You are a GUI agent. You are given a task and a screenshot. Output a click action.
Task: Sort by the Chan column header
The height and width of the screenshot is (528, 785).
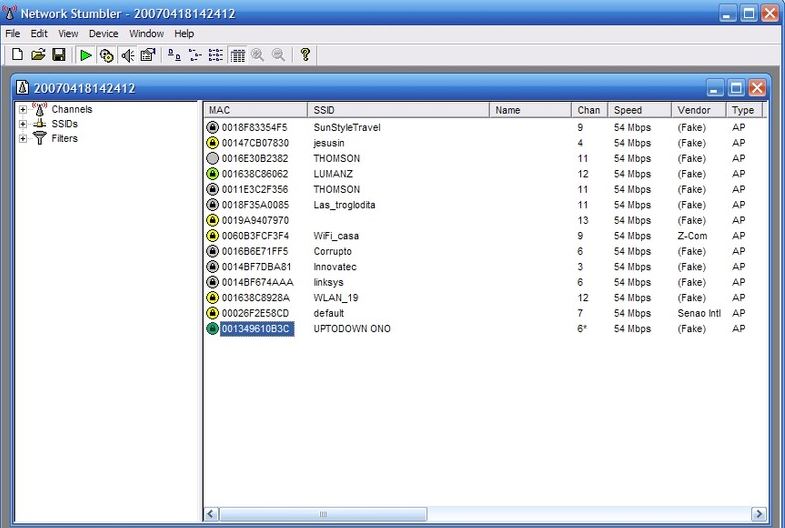pos(589,110)
